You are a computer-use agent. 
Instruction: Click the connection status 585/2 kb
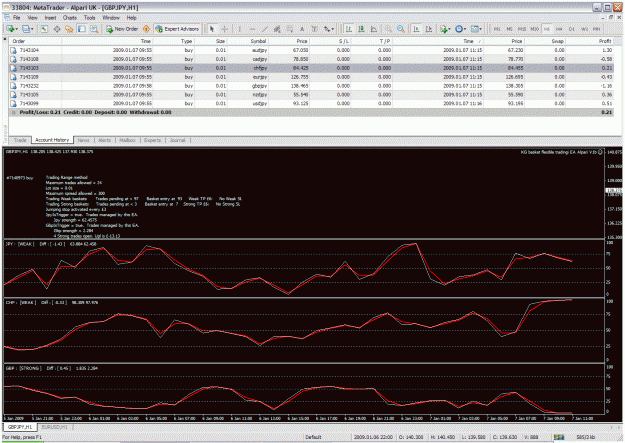(585, 437)
